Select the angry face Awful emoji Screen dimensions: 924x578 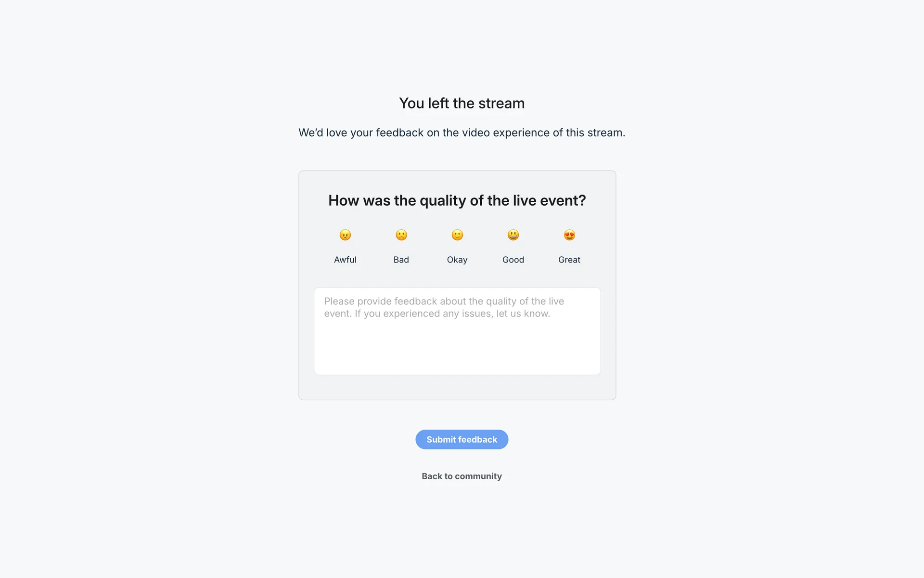pyautogui.click(x=345, y=235)
